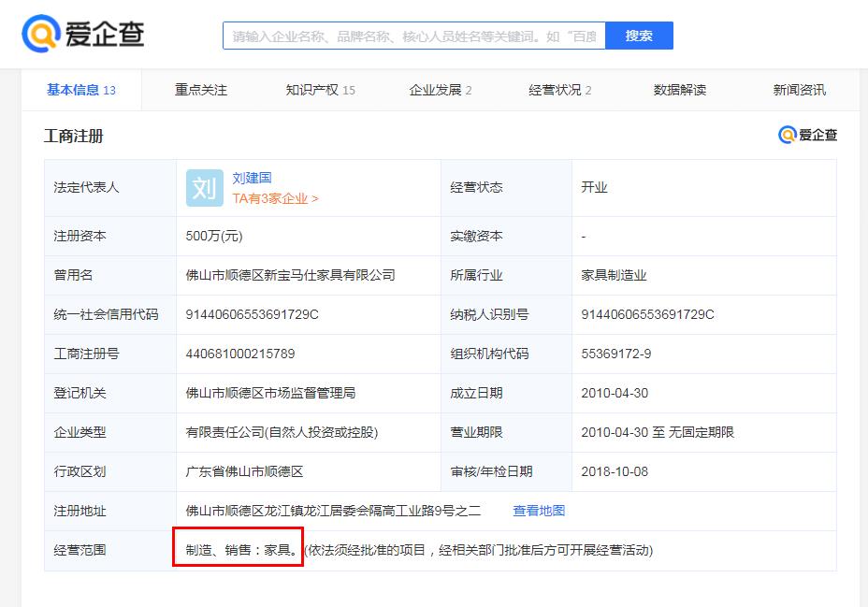Open the 数据解读 tab

[680, 90]
